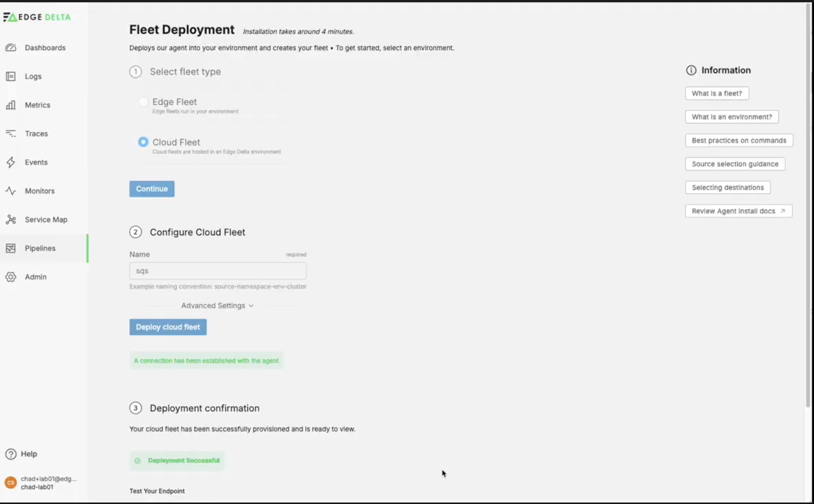Select the Events lightning bolt icon
Image resolution: width=814 pixels, height=504 pixels.
click(11, 162)
